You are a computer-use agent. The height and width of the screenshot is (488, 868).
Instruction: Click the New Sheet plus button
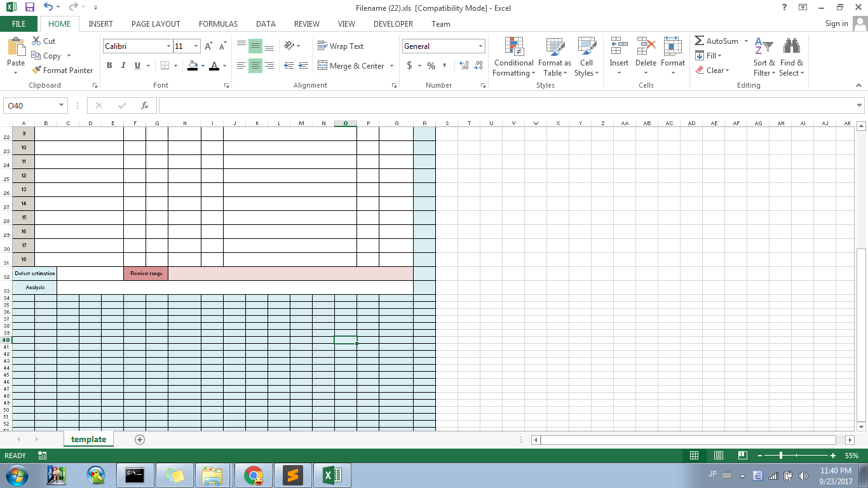(x=140, y=439)
